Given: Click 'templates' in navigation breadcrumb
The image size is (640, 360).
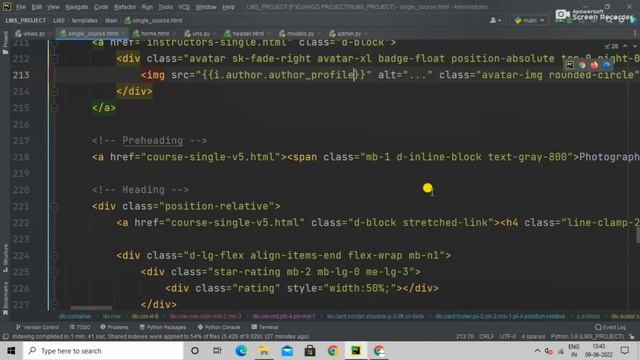Looking at the screenshot, I should 84,20.
